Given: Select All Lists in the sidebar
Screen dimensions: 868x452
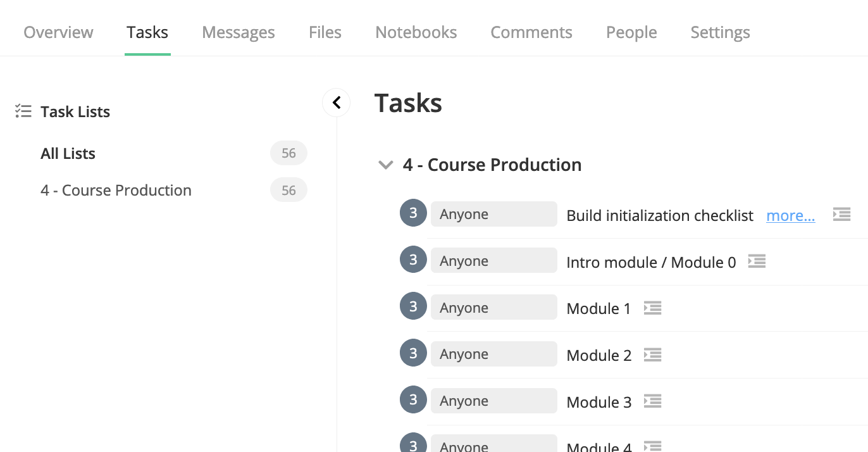Looking at the screenshot, I should pyautogui.click(x=68, y=153).
